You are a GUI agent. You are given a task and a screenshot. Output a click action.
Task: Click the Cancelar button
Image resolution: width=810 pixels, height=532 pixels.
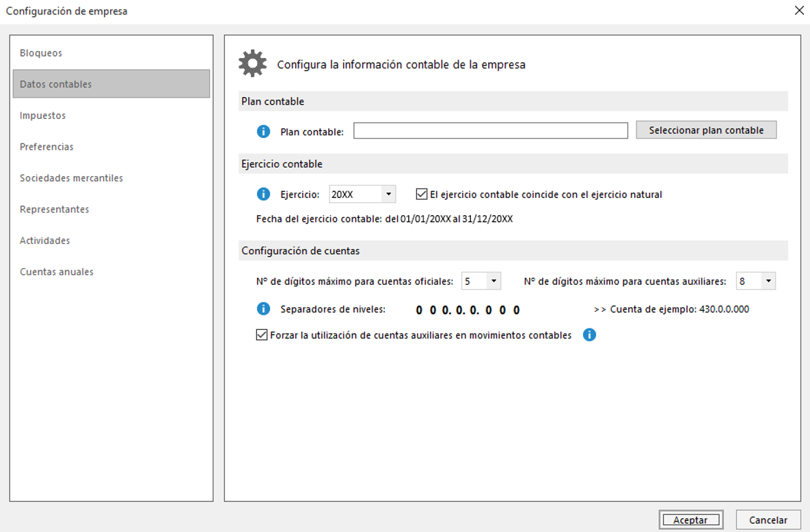[x=768, y=520]
